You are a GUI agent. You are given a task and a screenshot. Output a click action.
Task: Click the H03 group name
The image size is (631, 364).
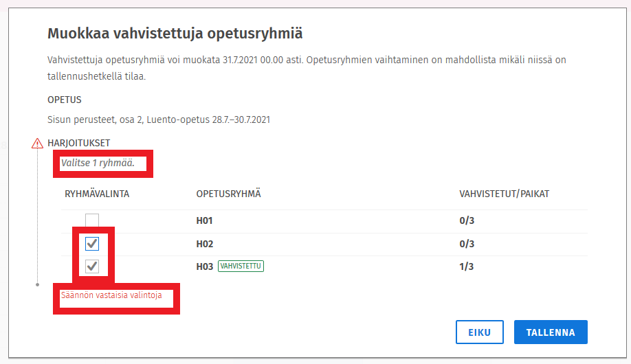coord(205,266)
